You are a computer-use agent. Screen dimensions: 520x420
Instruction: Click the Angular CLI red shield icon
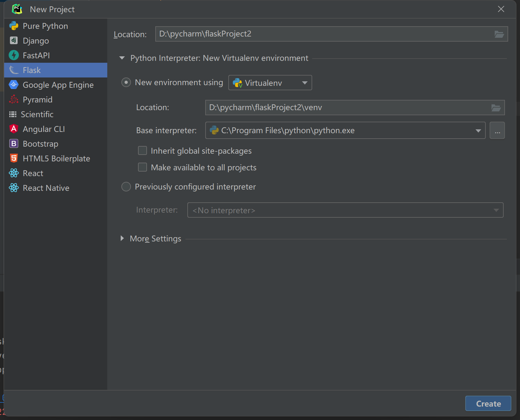coord(14,129)
